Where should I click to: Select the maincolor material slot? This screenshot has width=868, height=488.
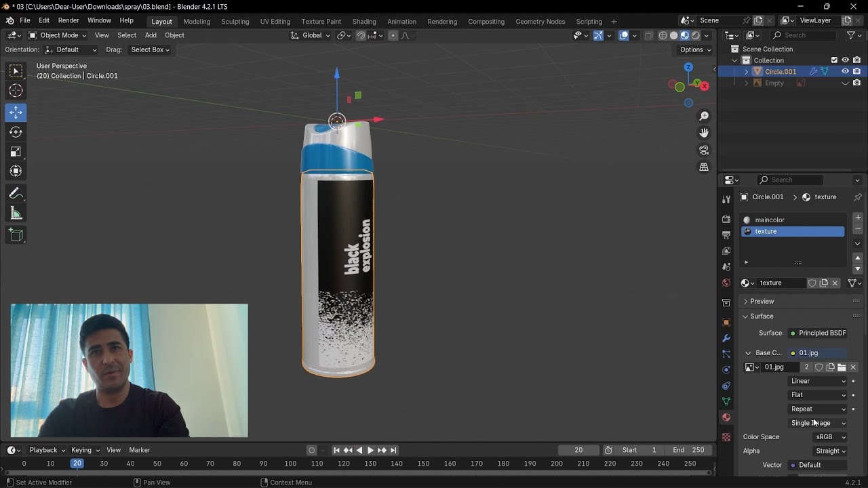(x=793, y=220)
